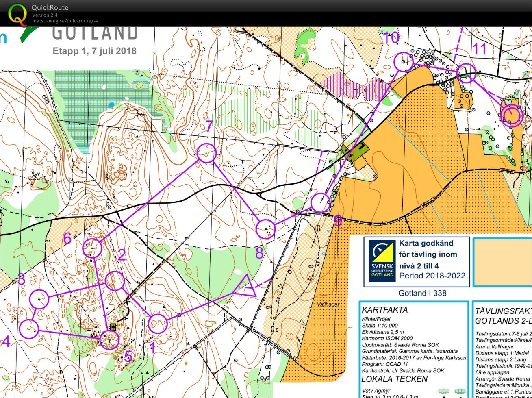532x398 pixels.
Task: Click the 'Period 2018-2022' text
Action: click(x=432, y=275)
